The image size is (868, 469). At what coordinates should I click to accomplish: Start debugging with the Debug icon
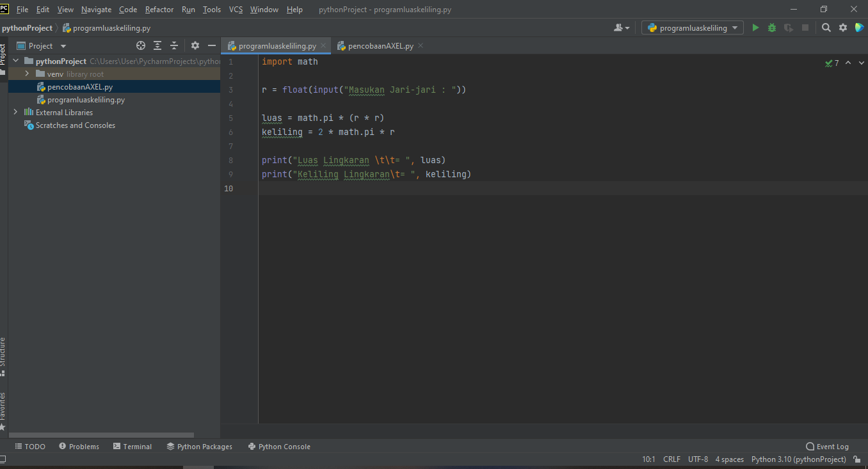(771, 28)
